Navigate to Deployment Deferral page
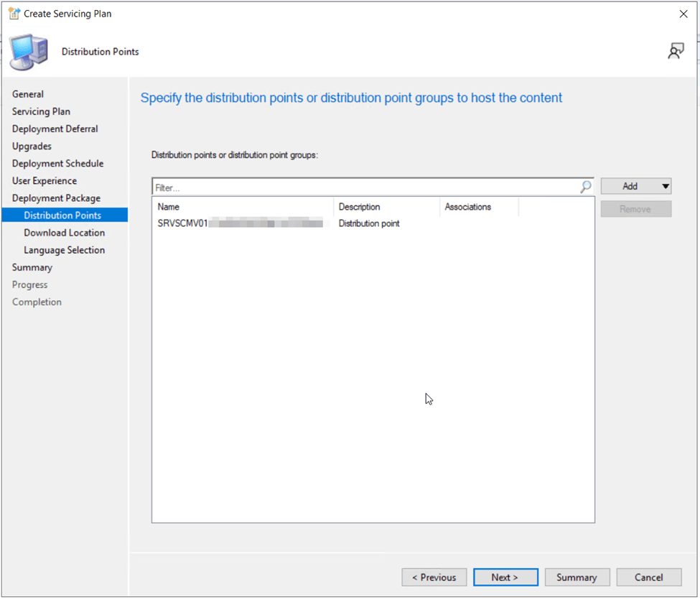Screen dimensions: 700x599 (x=55, y=129)
